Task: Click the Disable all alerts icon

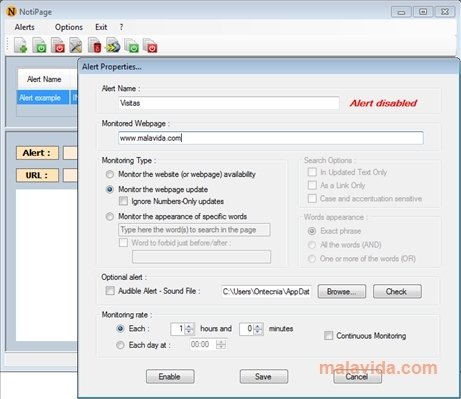Action: pyautogui.click(x=150, y=45)
